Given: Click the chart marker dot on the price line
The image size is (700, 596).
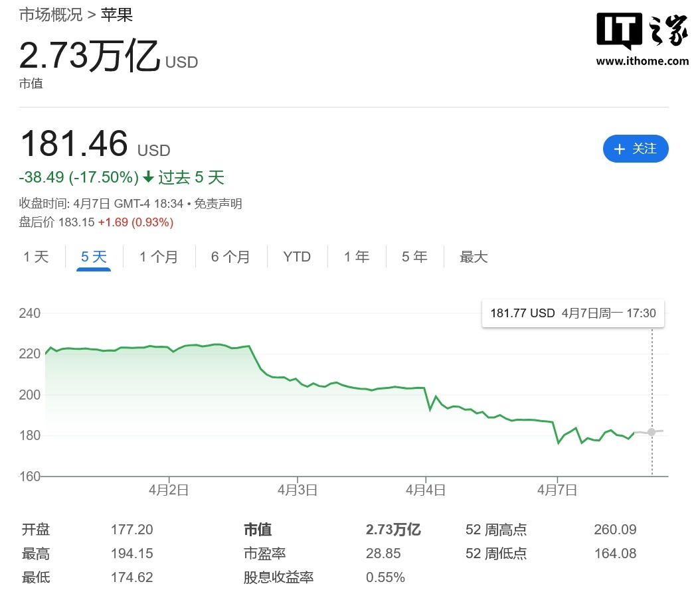Looking at the screenshot, I should 652,432.
